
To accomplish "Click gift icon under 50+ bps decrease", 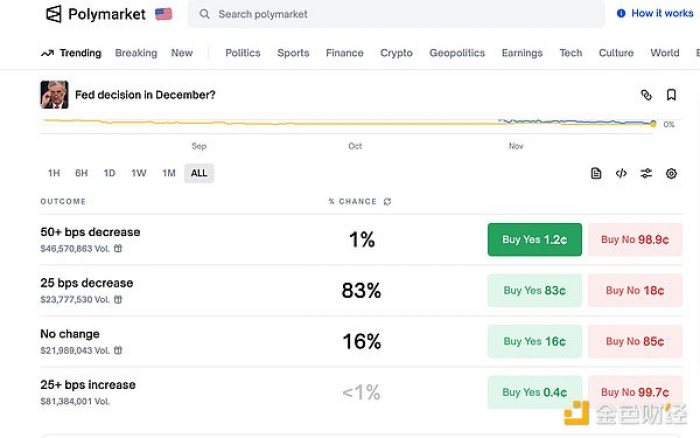I will pyautogui.click(x=118, y=248).
